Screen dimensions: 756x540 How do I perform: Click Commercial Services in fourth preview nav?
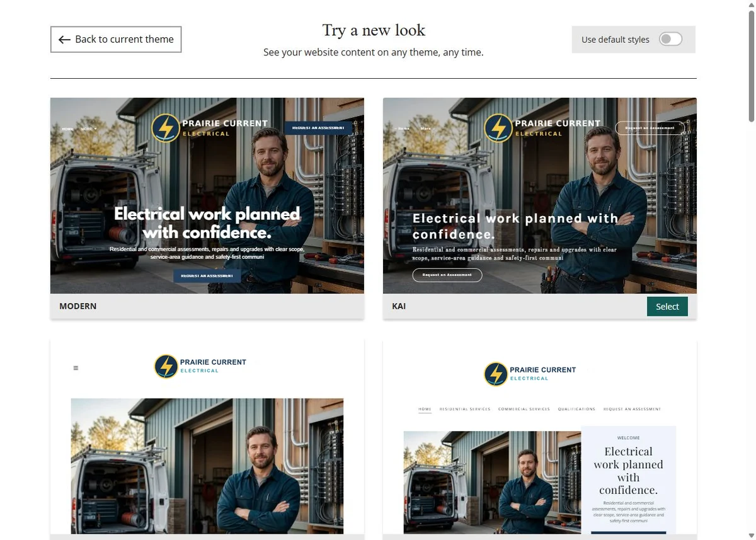524,409
